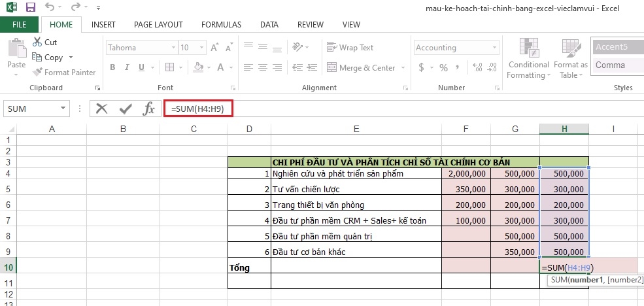This screenshot has height=306, width=644.
Task: Toggle Underline formatting
Action: coord(141,67)
